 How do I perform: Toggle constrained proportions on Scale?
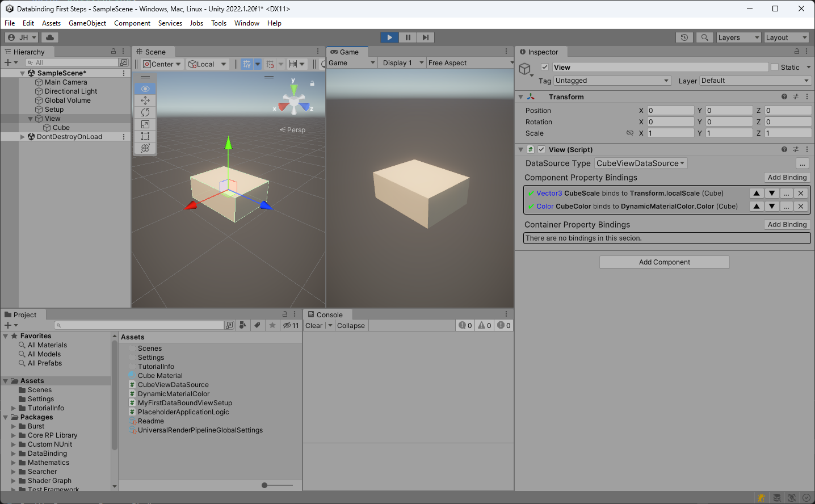[x=629, y=133]
